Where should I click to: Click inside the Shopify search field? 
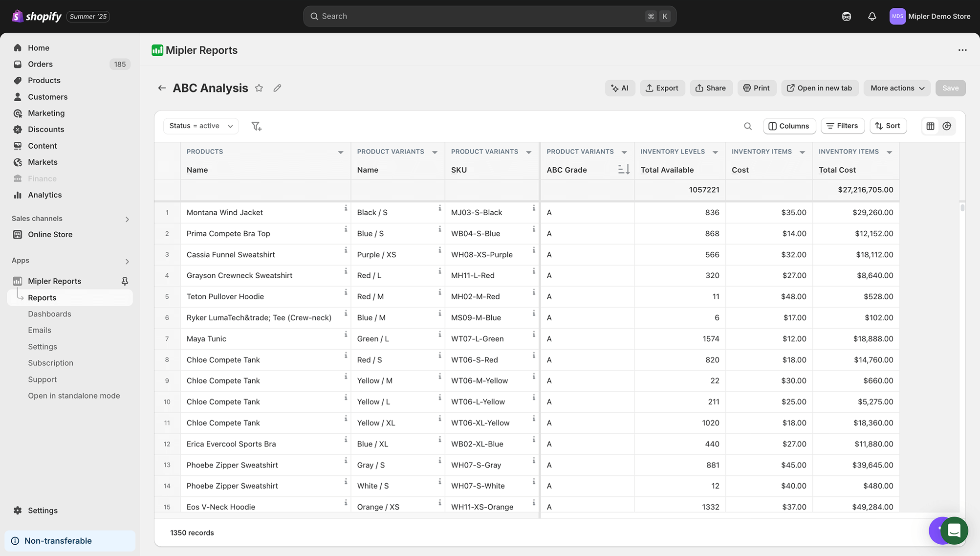pos(489,16)
